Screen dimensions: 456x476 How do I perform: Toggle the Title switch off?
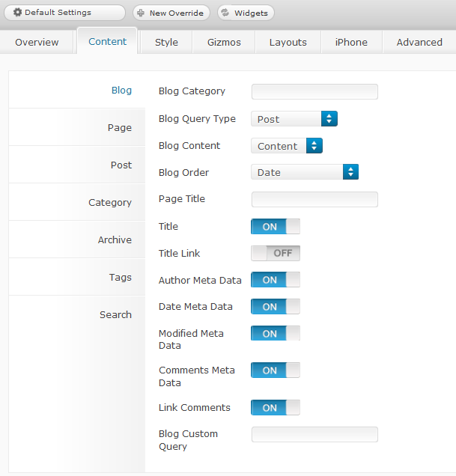pos(276,227)
